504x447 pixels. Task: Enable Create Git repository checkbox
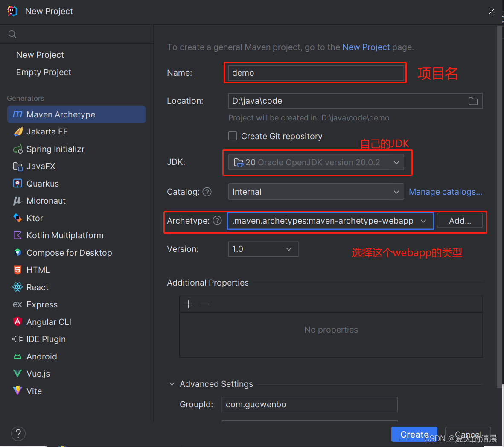click(233, 136)
